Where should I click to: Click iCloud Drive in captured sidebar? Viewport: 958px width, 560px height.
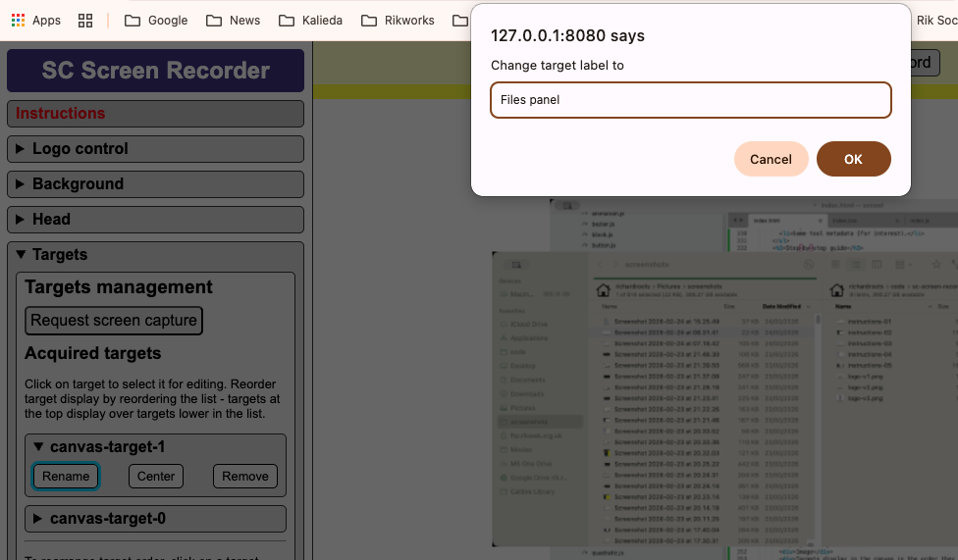(529, 325)
